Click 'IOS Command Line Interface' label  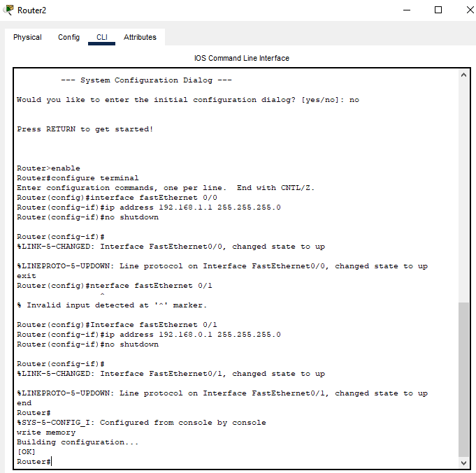click(x=242, y=58)
